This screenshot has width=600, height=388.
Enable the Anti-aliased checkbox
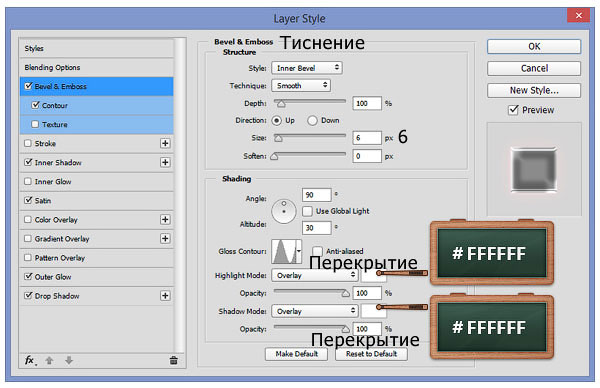[x=317, y=251]
